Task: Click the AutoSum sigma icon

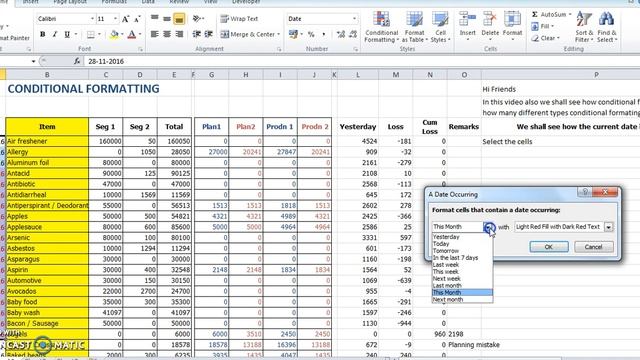Action: [x=534, y=14]
